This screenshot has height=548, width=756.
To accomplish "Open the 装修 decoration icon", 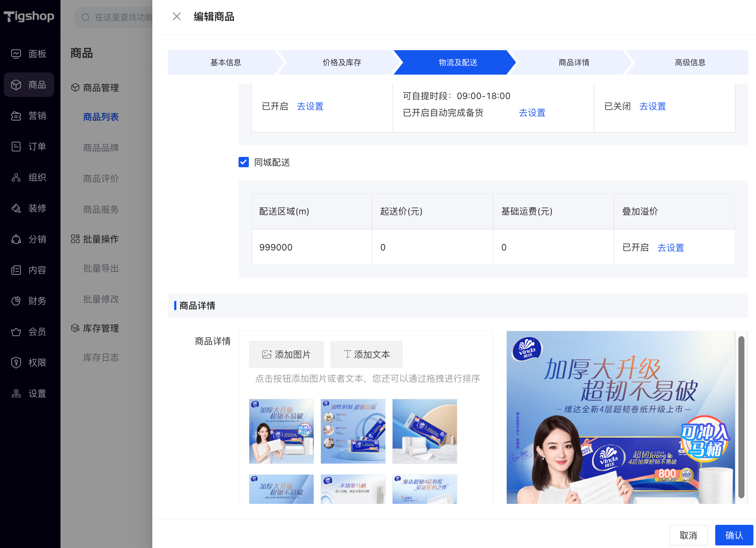I will (16, 208).
